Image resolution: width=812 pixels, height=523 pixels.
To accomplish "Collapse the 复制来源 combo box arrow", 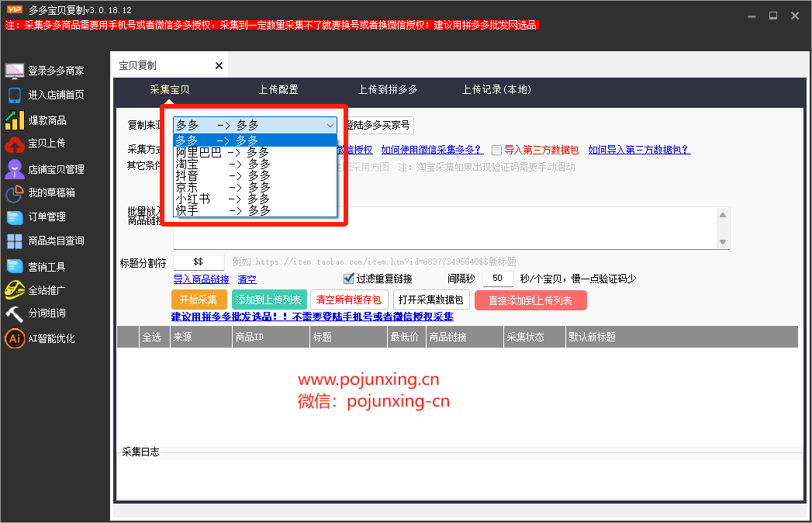I will click(x=330, y=126).
